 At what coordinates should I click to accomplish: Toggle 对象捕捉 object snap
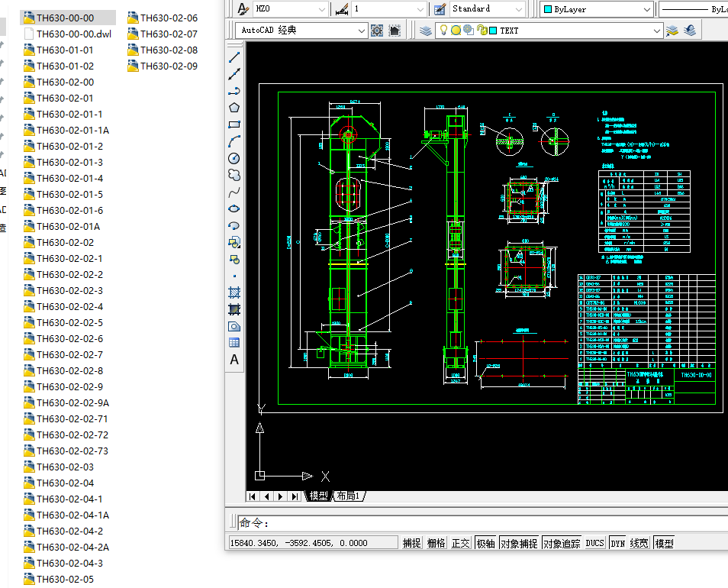(x=519, y=543)
